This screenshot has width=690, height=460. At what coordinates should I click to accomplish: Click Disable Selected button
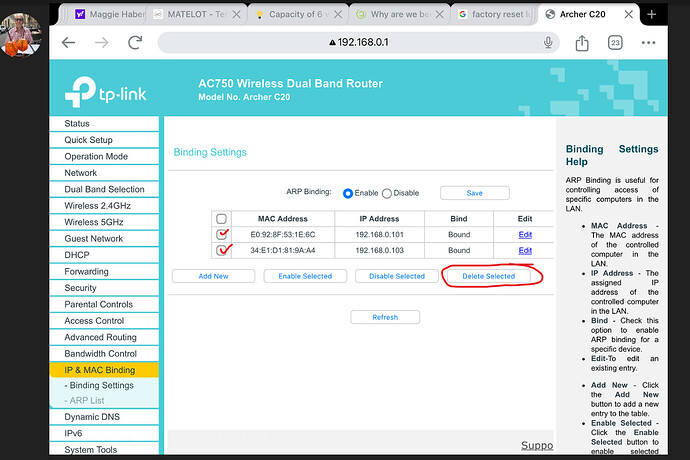tap(396, 276)
